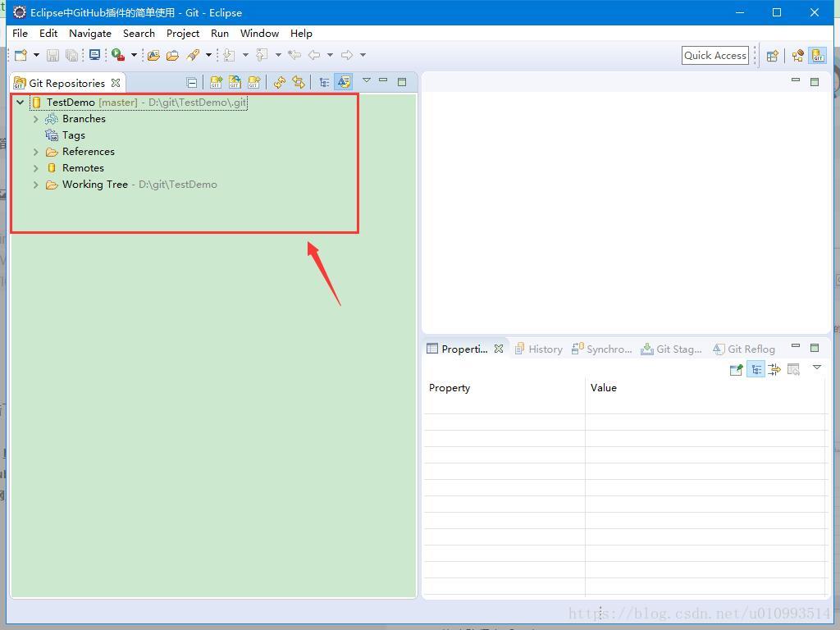Minimize the Git Repositories view
The image size is (840, 630).
click(x=383, y=80)
